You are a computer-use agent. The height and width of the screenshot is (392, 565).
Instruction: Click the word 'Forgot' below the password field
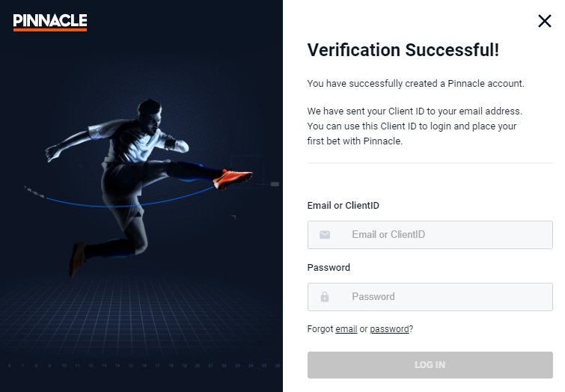pyautogui.click(x=320, y=329)
